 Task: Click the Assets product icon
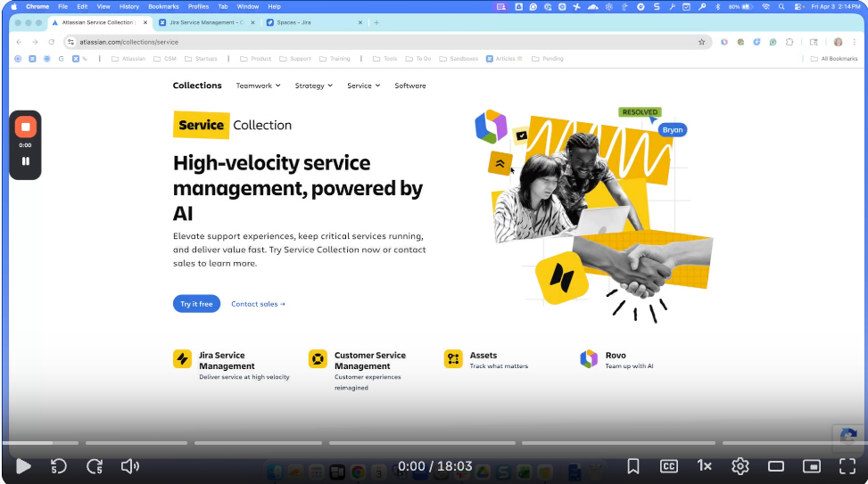tap(453, 359)
